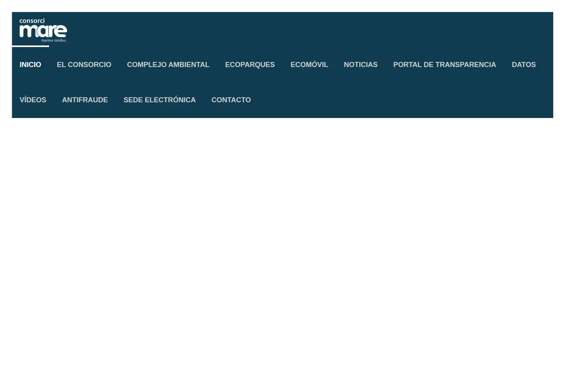
Task: Access the Sede Electrónica link
Action: (x=160, y=100)
